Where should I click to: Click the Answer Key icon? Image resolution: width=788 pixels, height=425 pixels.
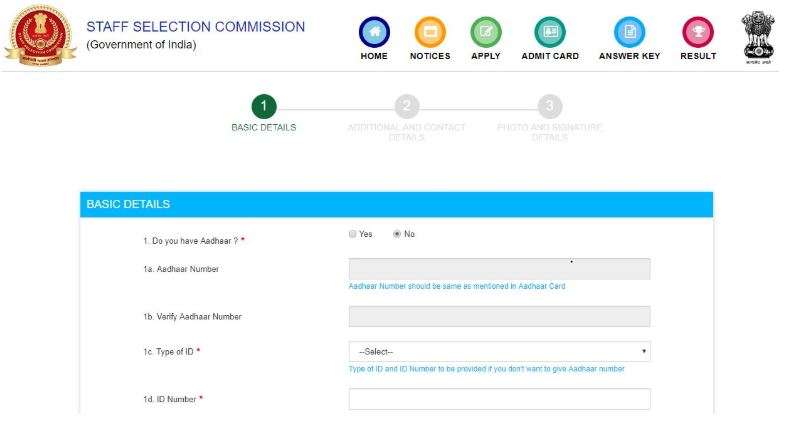(630, 32)
